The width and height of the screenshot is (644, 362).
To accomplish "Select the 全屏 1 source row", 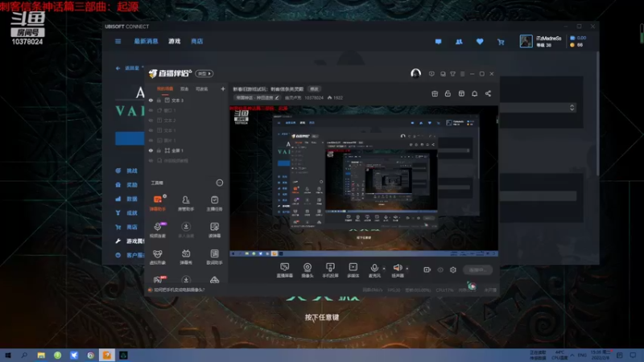I will [x=187, y=150].
